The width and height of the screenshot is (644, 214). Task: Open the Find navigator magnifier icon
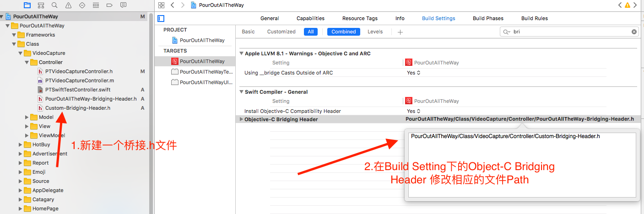pos(54,5)
